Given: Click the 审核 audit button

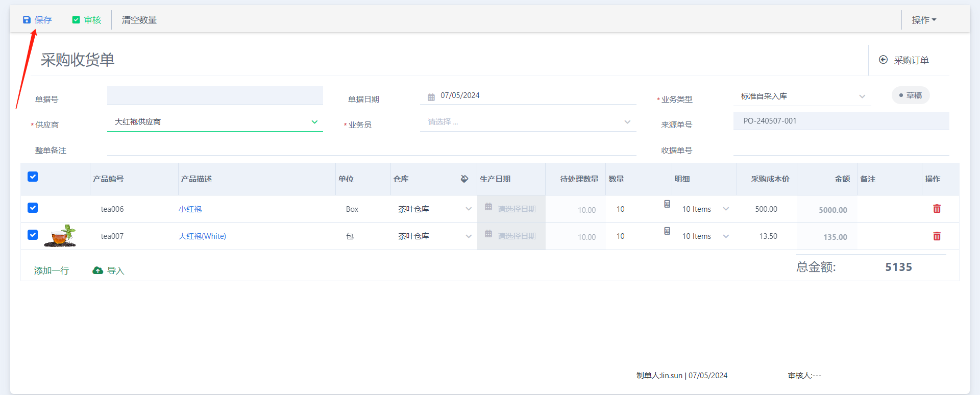Looking at the screenshot, I should pyautogui.click(x=87, y=20).
